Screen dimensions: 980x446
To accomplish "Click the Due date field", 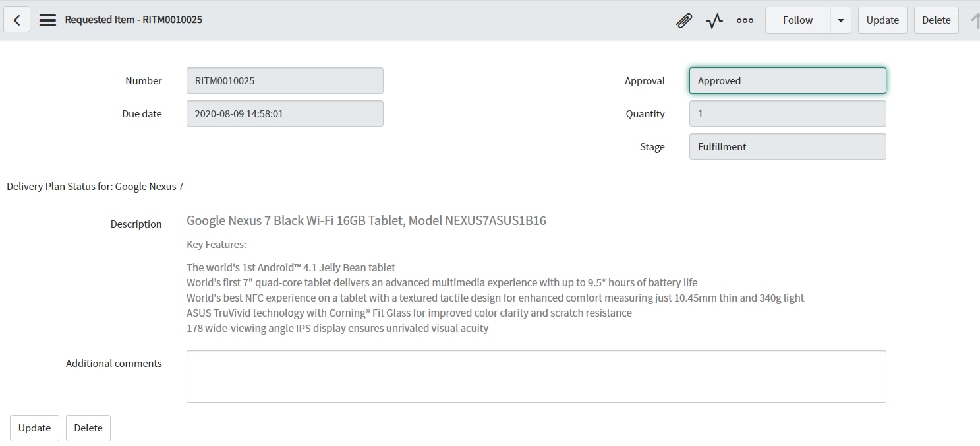I will [x=285, y=113].
